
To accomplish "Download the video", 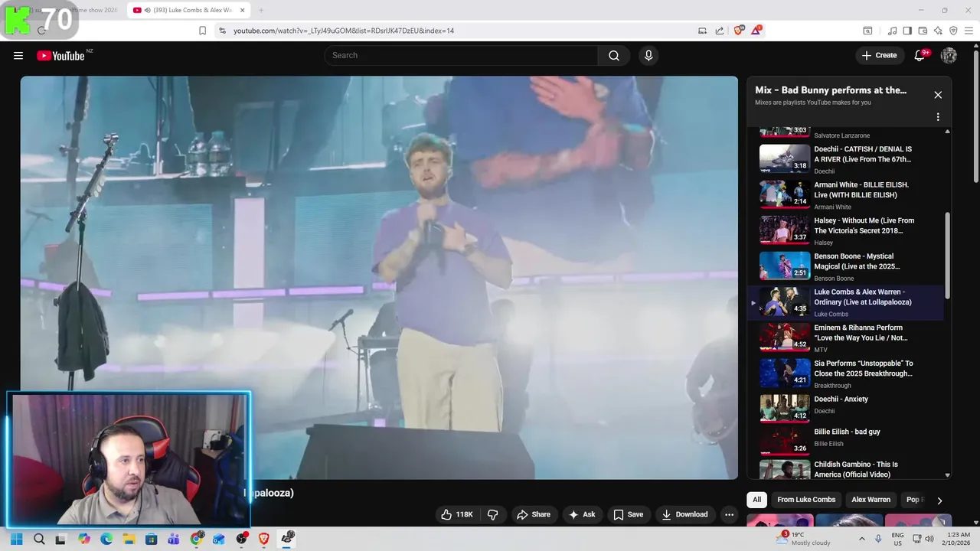I will point(684,514).
